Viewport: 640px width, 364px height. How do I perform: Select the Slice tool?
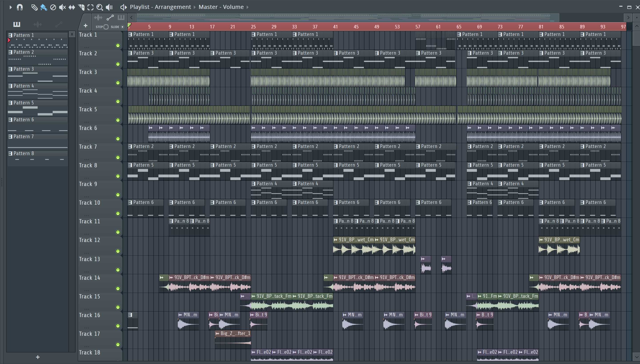coord(81,7)
